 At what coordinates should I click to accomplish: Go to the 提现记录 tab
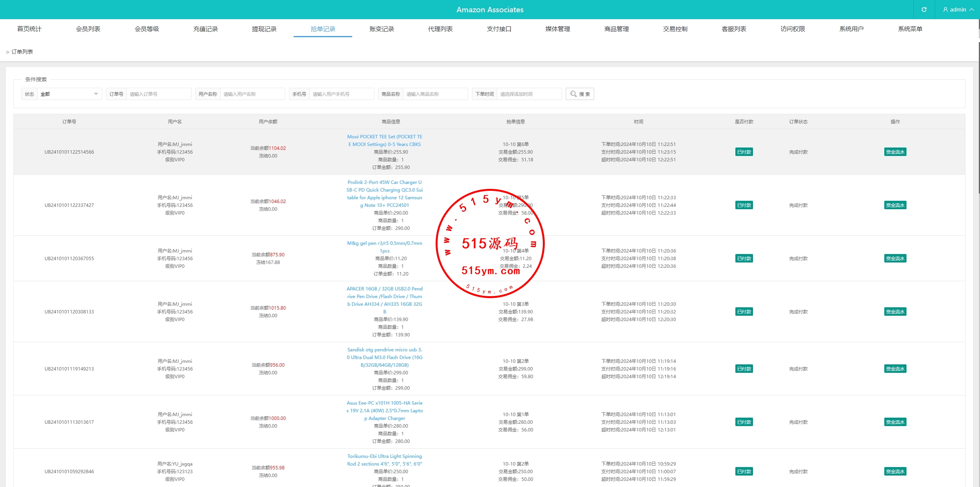[264, 29]
